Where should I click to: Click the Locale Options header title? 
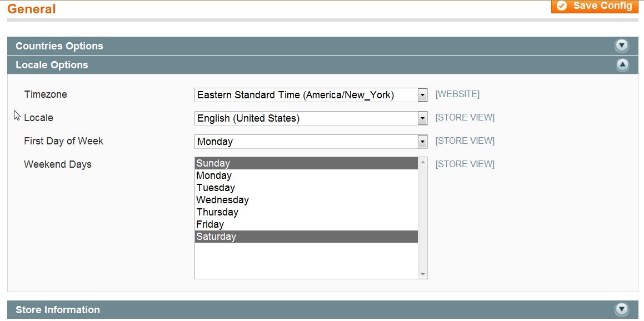[52, 65]
